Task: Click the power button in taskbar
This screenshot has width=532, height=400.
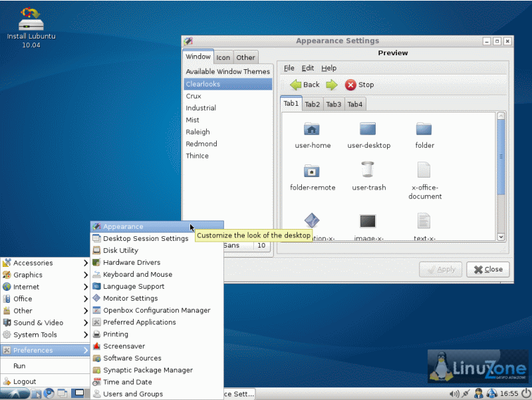Action: (526, 393)
